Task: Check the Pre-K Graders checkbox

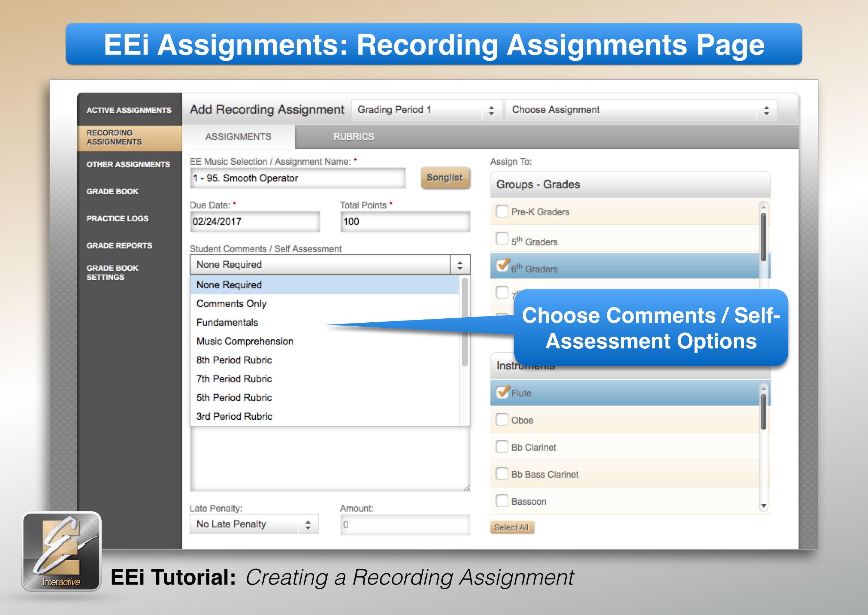Action: click(x=502, y=211)
